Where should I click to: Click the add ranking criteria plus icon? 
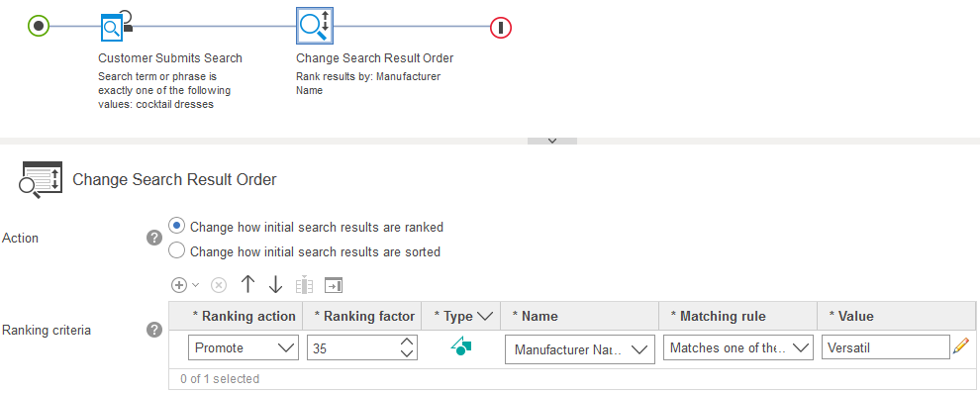click(179, 285)
